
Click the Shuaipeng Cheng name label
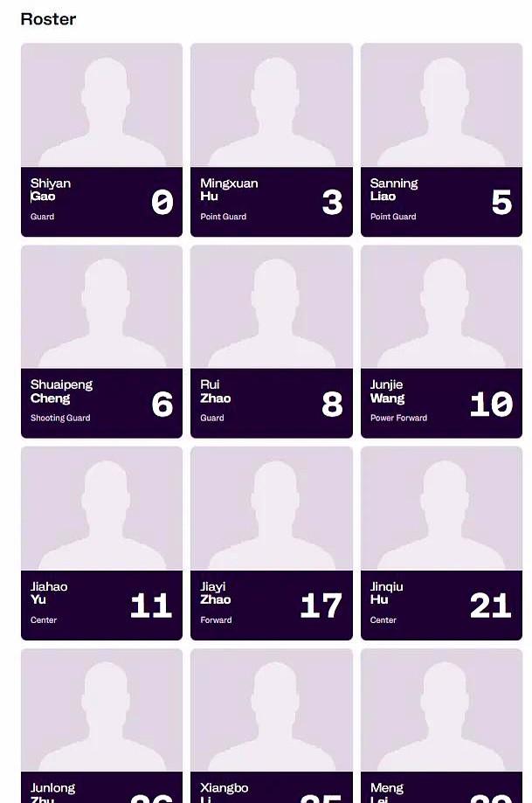click(61, 391)
